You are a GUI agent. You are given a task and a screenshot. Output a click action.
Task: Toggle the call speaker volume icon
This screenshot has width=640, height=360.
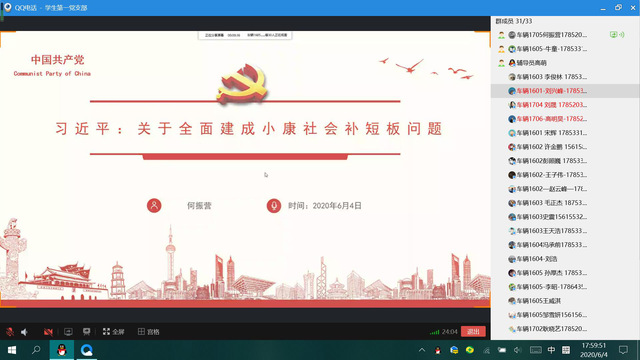[x=24, y=332]
